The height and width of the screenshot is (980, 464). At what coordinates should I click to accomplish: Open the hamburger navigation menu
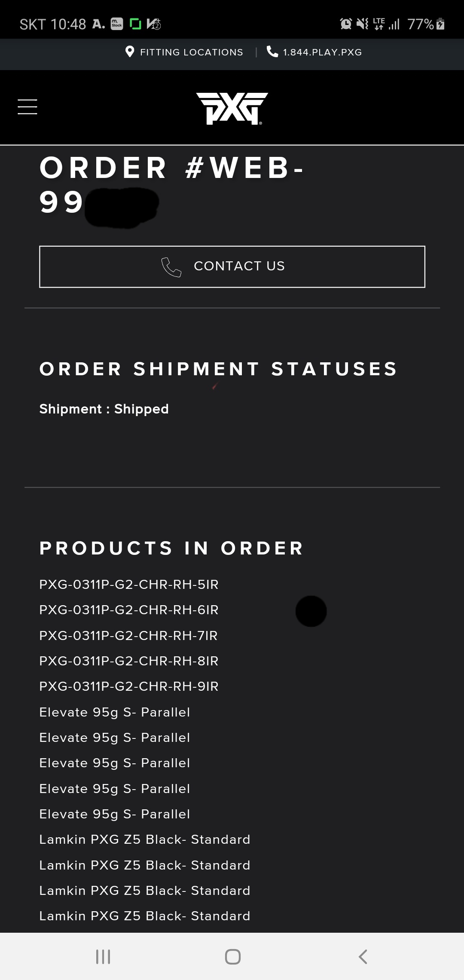pos(27,107)
